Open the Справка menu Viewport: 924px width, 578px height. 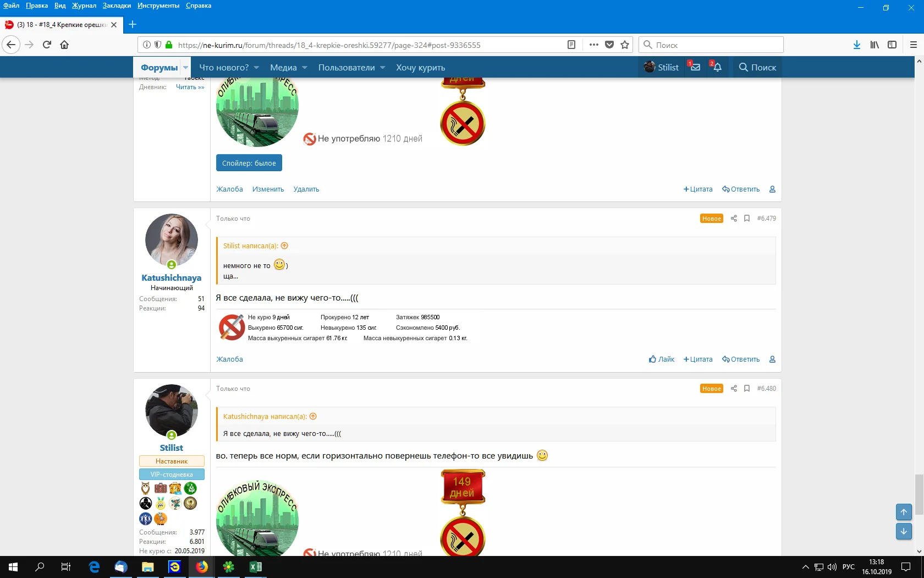coord(199,6)
